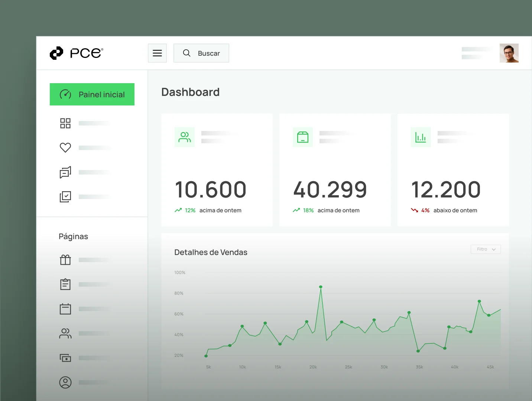Click the 40.299 value
The width and height of the screenshot is (532, 401).
point(330,189)
